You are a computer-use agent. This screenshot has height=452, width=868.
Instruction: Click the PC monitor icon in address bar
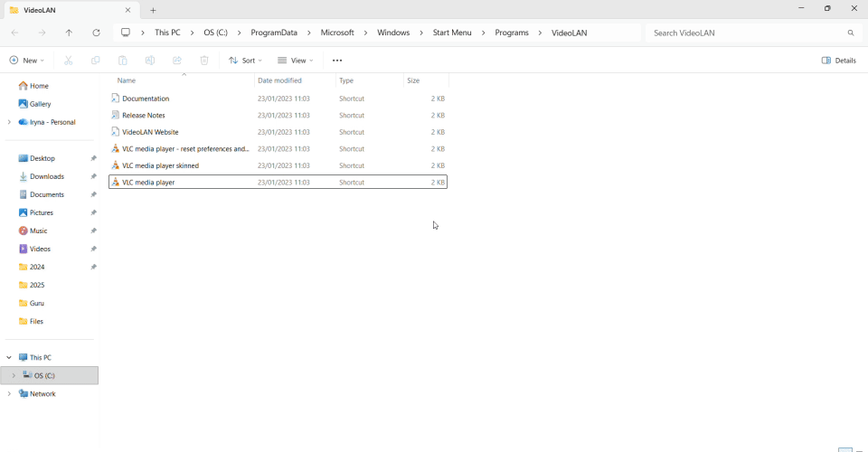pyautogui.click(x=126, y=33)
